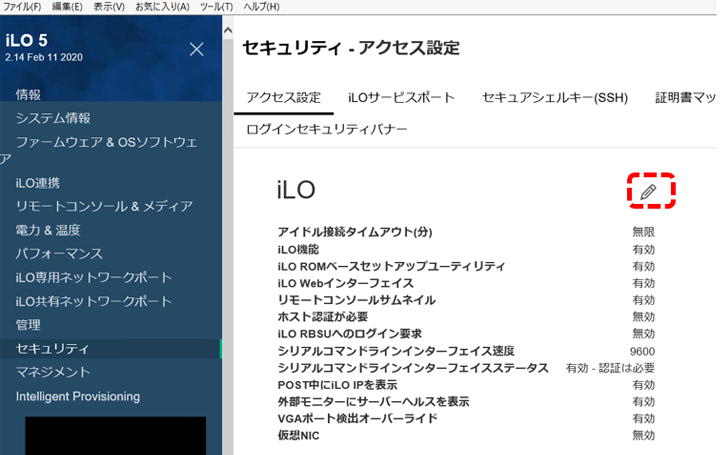Image resolution: width=720 pixels, height=455 pixels.
Task: Switch to the セキュアシェルキー(SSH) tab
Action: click(x=555, y=98)
